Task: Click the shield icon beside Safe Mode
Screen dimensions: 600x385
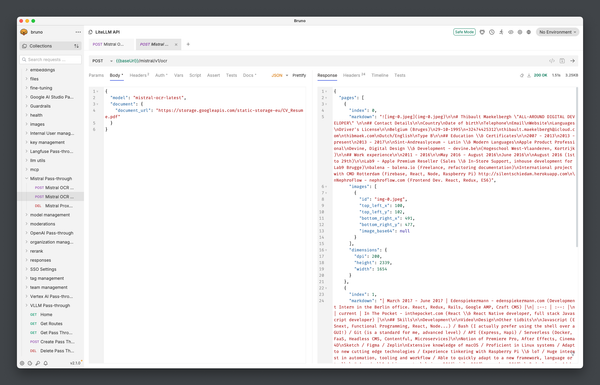Action: click(482, 32)
